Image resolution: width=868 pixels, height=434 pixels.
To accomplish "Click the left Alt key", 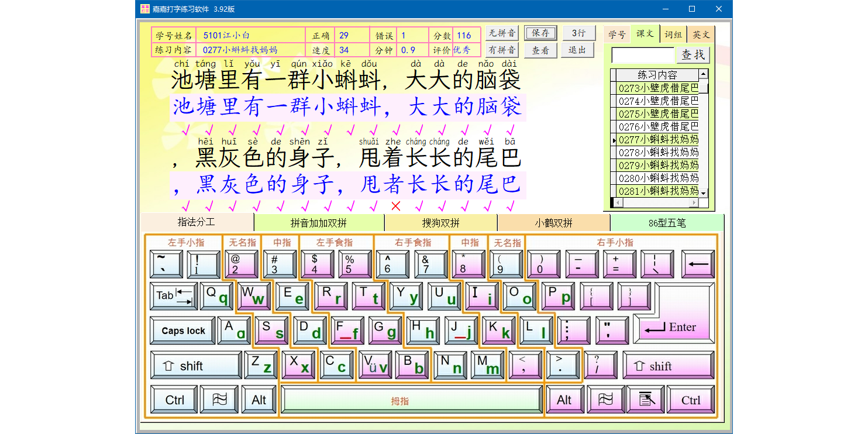I will click(259, 400).
